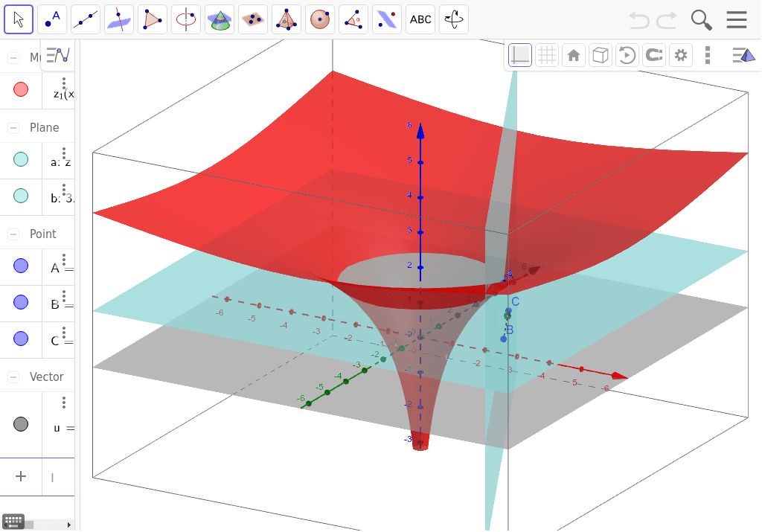This screenshot has width=762, height=532.
Task: Open the Search magnifier
Action: tap(701, 20)
